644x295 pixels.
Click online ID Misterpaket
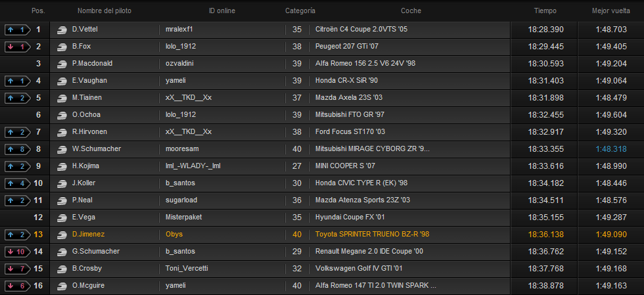[183, 217]
